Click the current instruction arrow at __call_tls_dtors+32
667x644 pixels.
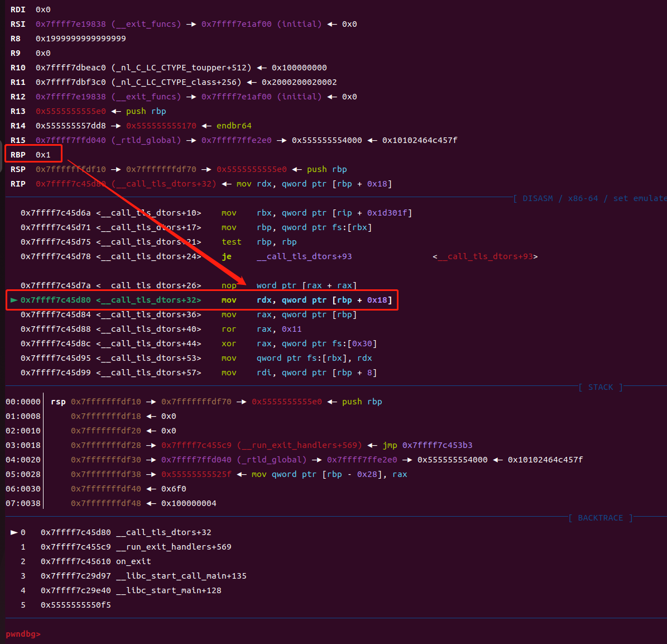14,300
